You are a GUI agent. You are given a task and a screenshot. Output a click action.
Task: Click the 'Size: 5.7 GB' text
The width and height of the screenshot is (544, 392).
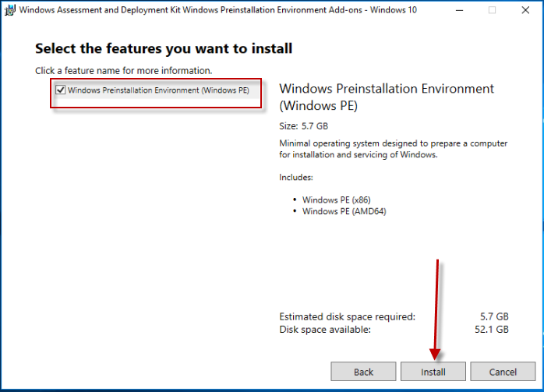[304, 126]
